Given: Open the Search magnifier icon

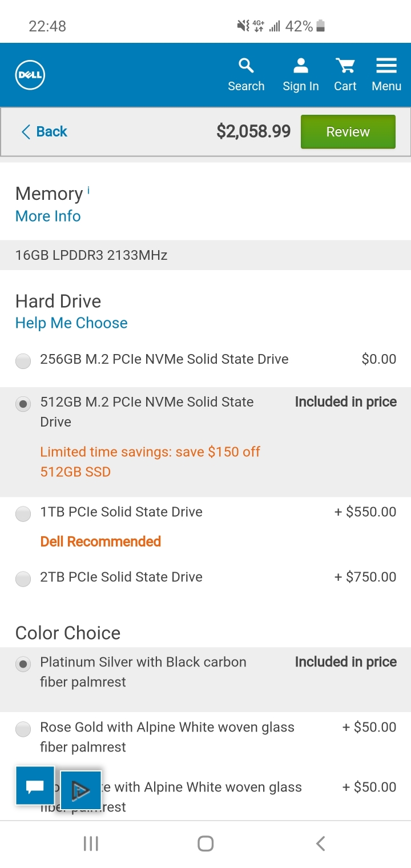Looking at the screenshot, I should point(246,66).
